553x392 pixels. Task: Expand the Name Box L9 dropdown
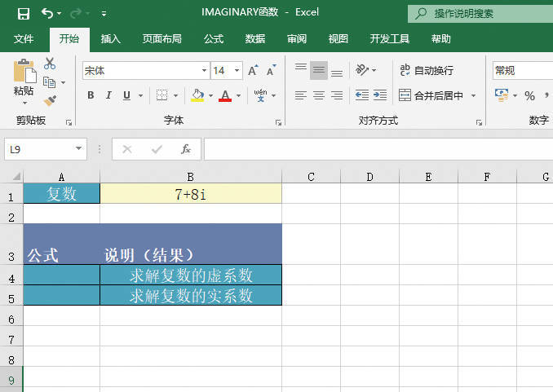[x=79, y=149]
